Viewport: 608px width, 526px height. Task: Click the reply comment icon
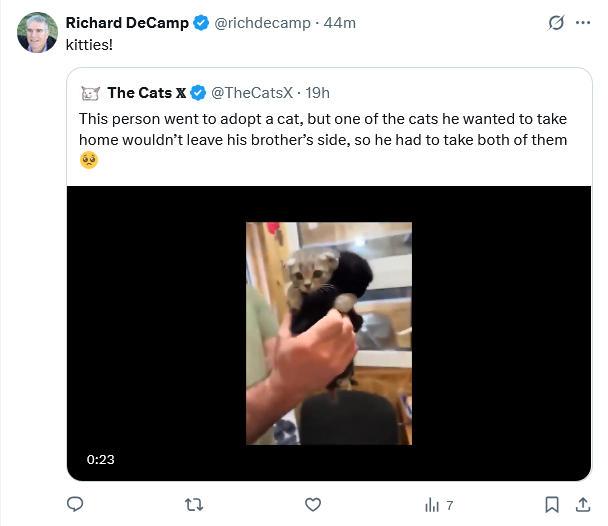[x=74, y=504]
